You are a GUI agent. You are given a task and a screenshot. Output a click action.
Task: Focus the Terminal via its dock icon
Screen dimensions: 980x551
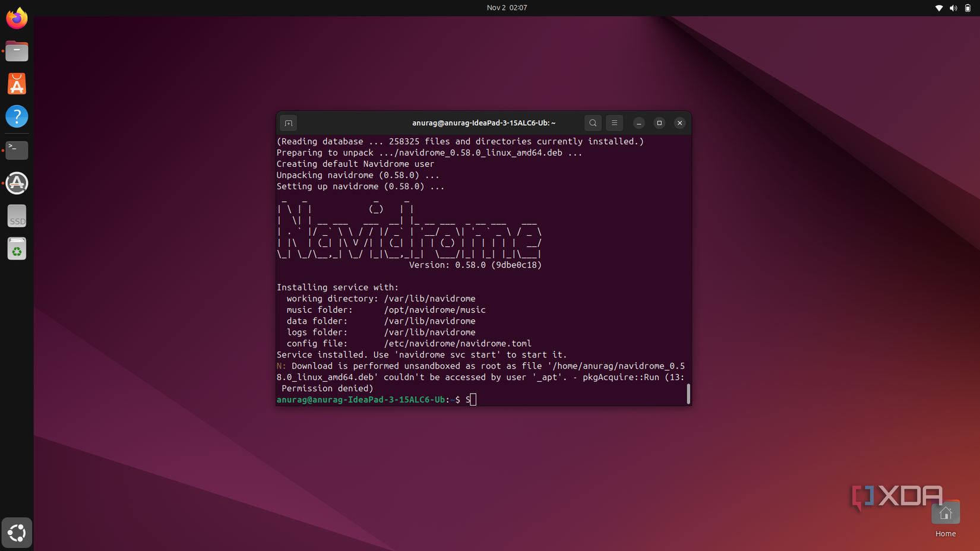pyautogui.click(x=17, y=150)
